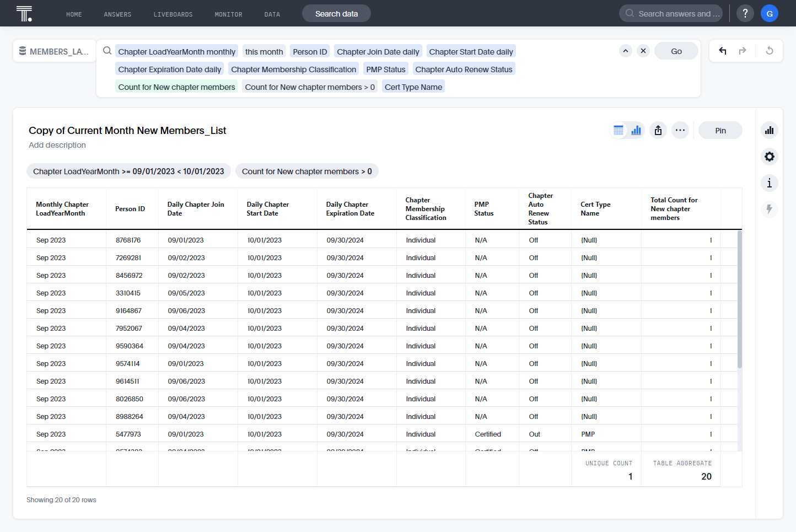
Task: Click the table vertical scrollbar
Action: coord(740,299)
